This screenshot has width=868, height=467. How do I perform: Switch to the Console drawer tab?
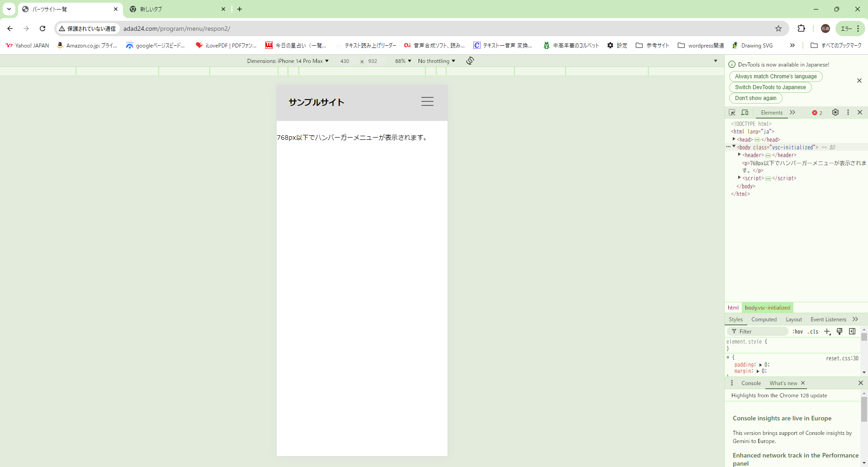pyautogui.click(x=751, y=383)
